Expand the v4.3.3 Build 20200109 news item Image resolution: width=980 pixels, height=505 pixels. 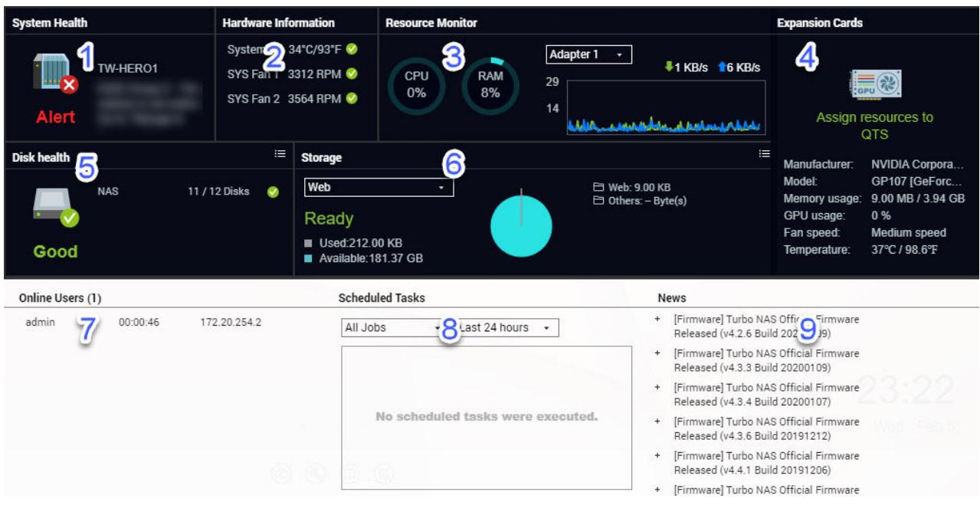658,353
